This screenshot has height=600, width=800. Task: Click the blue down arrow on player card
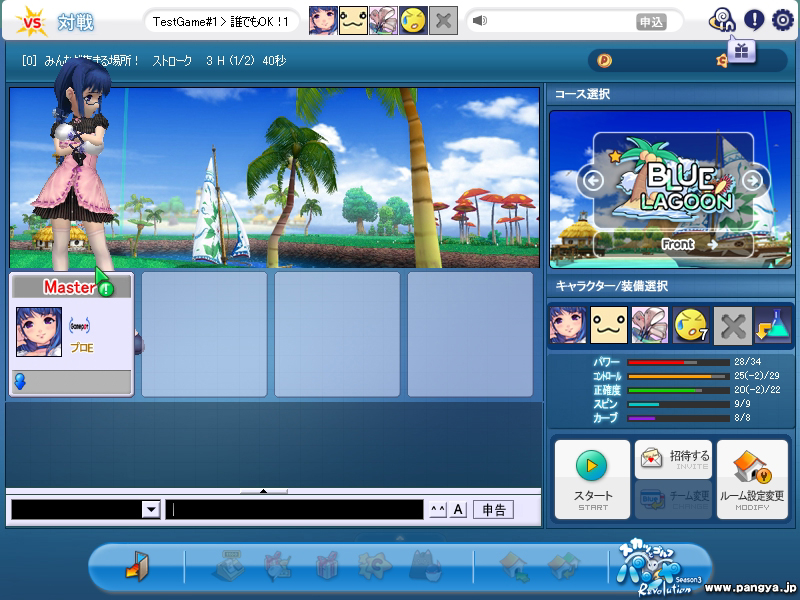click(x=20, y=382)
